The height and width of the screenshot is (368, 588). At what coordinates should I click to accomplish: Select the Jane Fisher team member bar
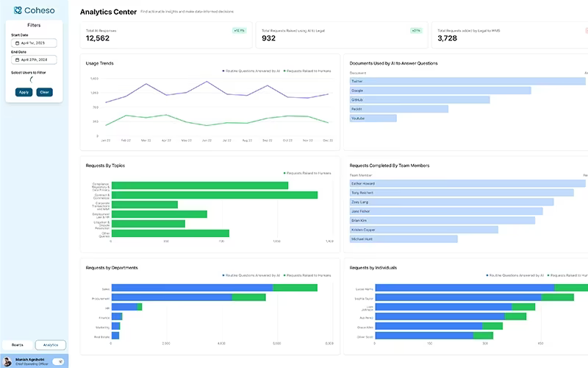(x=446, y=211)
